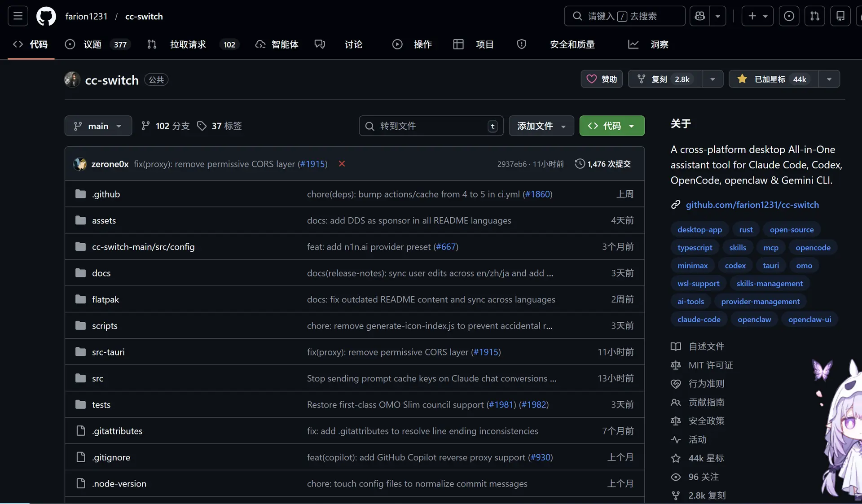This screenshot has height=504, width=862.
Task: Click the link icon beside the repository URL
Action: point(676,205)
